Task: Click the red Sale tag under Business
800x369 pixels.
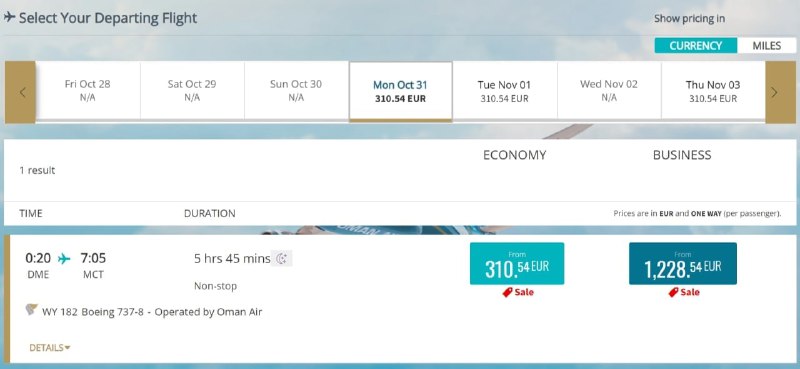Action: [684, 292]
